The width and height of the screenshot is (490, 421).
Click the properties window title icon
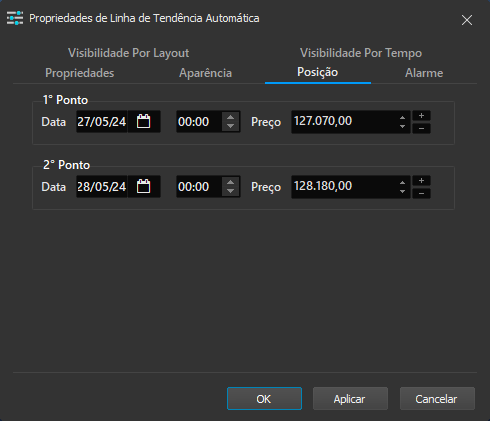(15, 18)
